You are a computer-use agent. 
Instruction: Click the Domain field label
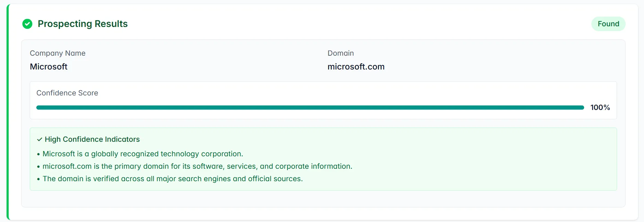(341, 53)
